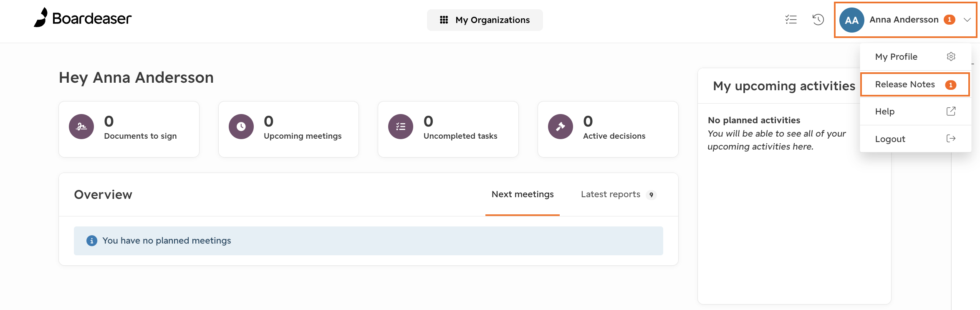The image size is (980, 310).
Task: Click the Active decisions gavel icon
Action: (561, 127)
